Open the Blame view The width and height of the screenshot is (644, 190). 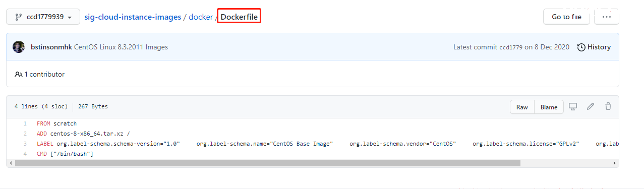(x=549, y=107)
